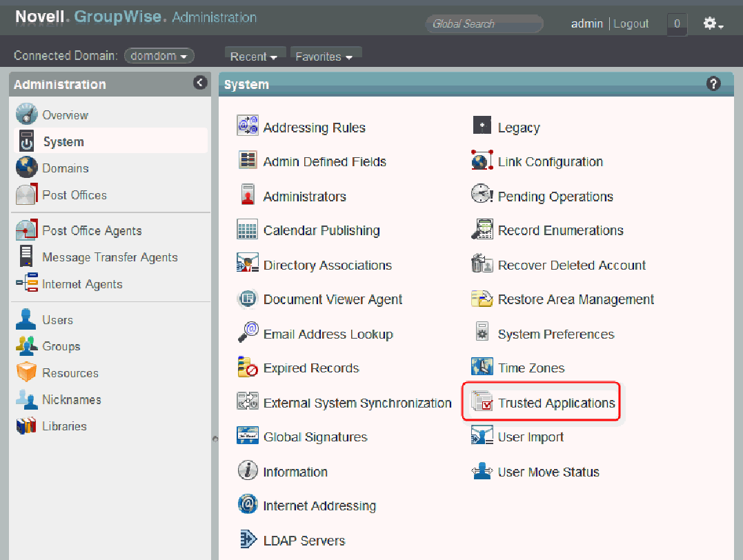Open the Email Address Lookup magnifier icon
Image resolution: width=743 pixels, height=560 pixels.
(248, 332)
